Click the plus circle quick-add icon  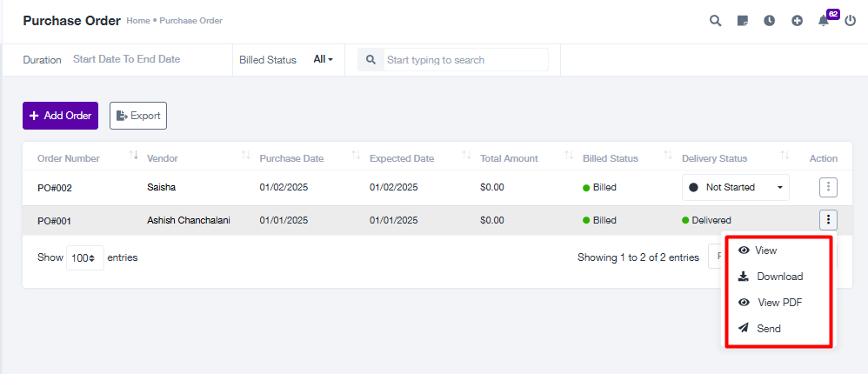[797, 21]
